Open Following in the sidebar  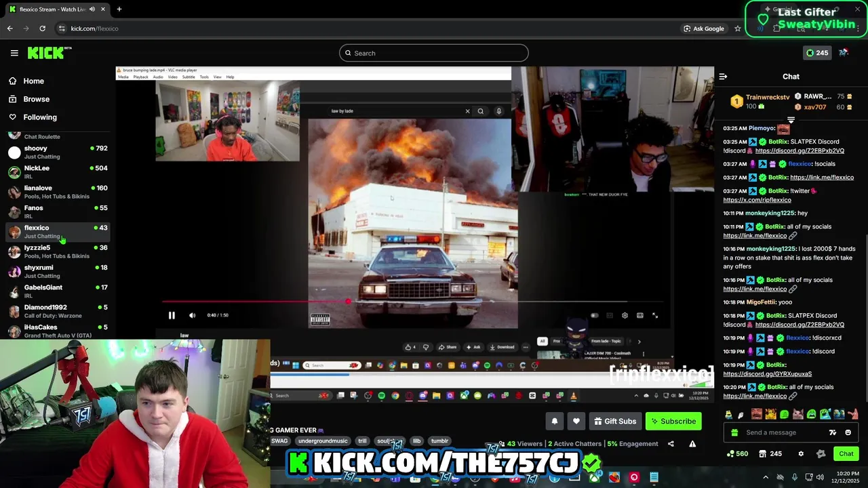40,117
